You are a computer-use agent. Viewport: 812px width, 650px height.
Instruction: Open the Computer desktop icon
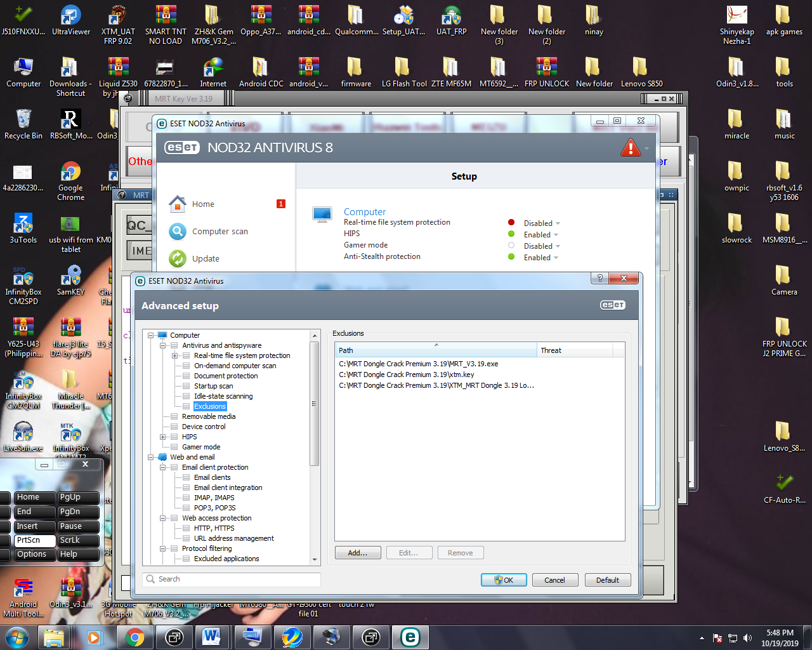coord(23,72)
